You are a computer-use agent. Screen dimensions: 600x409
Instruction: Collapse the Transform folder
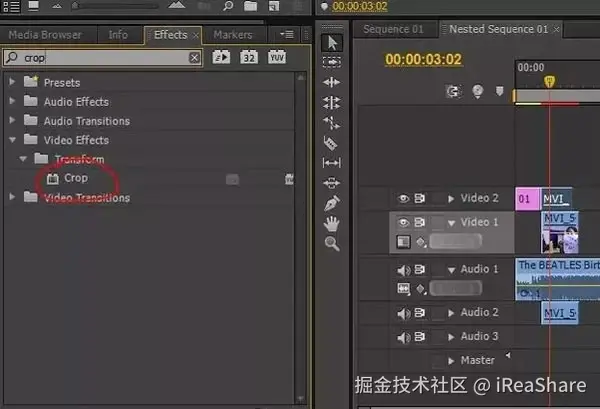pyautogui.click(x=23, y=159)
